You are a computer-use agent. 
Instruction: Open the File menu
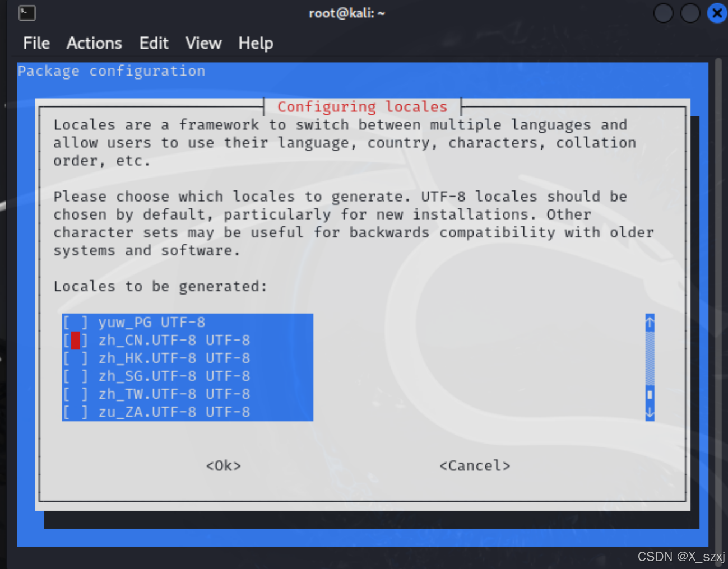pos(36,43)
